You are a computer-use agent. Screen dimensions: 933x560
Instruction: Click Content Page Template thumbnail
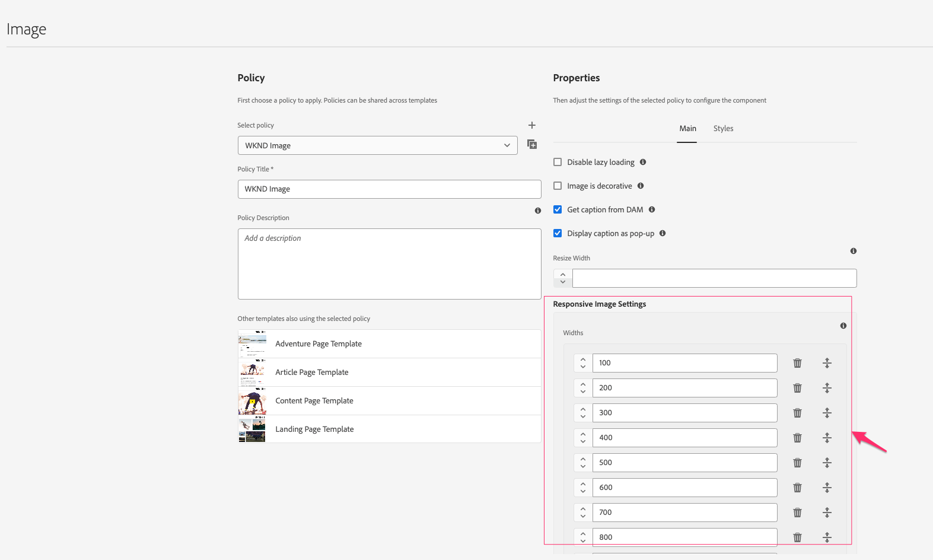(252, 401)
